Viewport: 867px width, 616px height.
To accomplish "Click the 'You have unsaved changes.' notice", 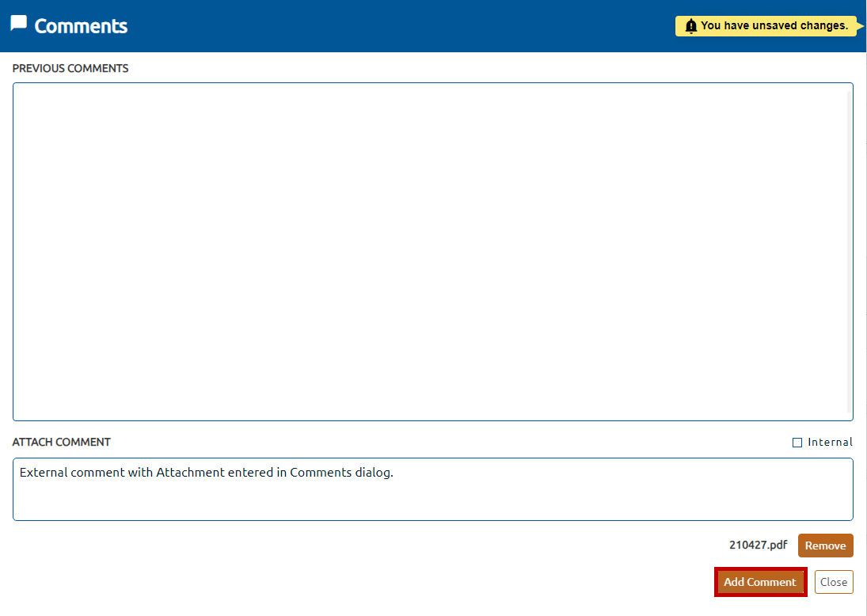I will 774,26.
